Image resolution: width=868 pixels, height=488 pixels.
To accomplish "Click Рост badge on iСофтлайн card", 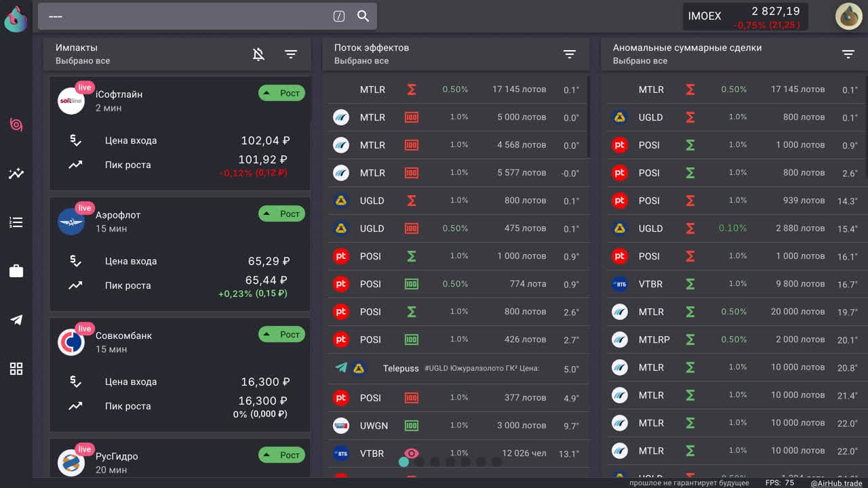I will coord(281,93).
